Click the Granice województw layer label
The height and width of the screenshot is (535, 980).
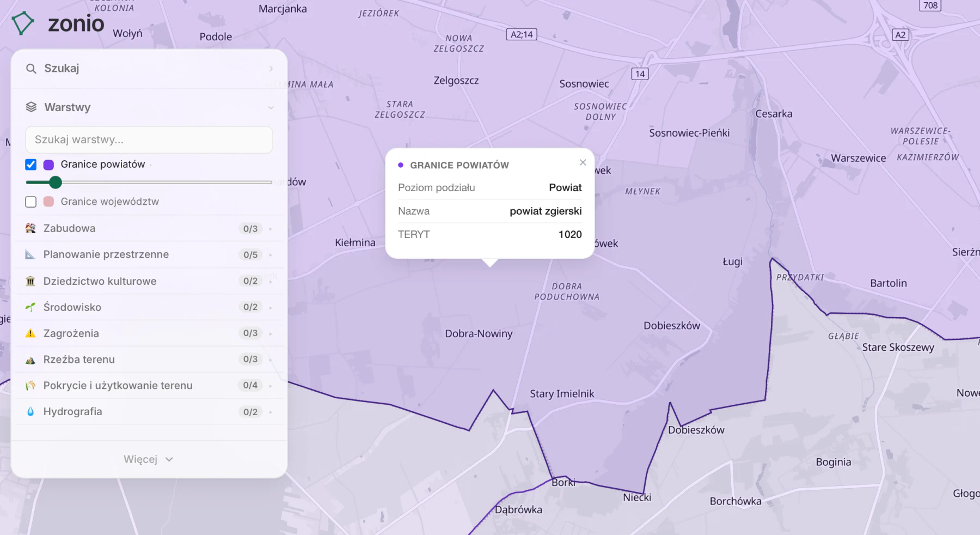click(110, 202)
